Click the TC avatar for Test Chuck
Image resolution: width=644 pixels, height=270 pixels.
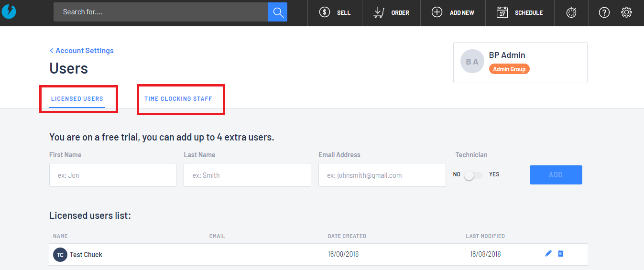tap(60, 255)
